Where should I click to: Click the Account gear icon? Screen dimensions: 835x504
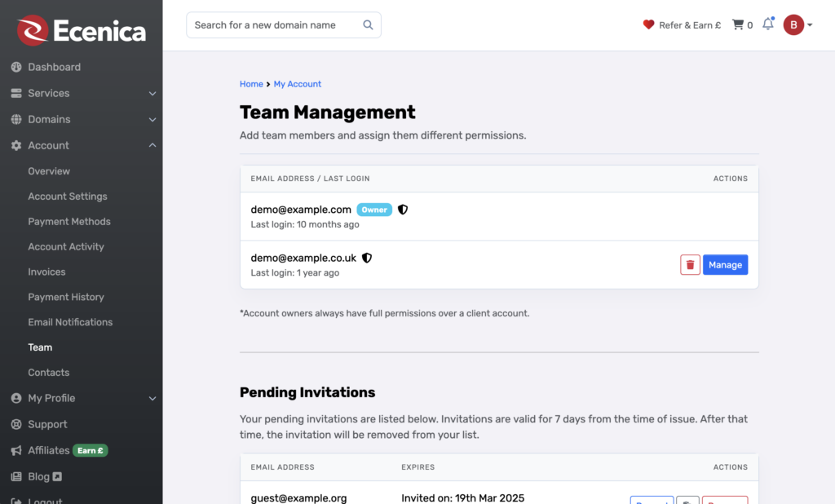click(16, 145)
